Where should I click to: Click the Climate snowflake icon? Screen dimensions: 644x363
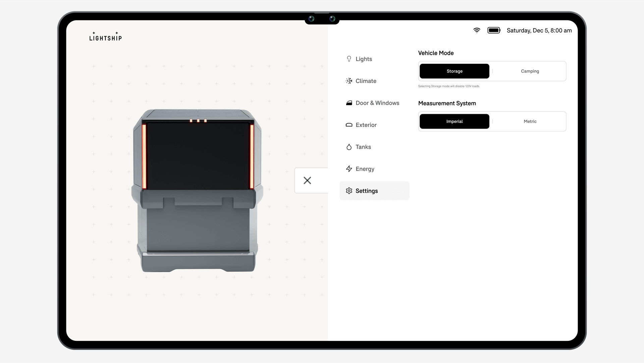349,81
